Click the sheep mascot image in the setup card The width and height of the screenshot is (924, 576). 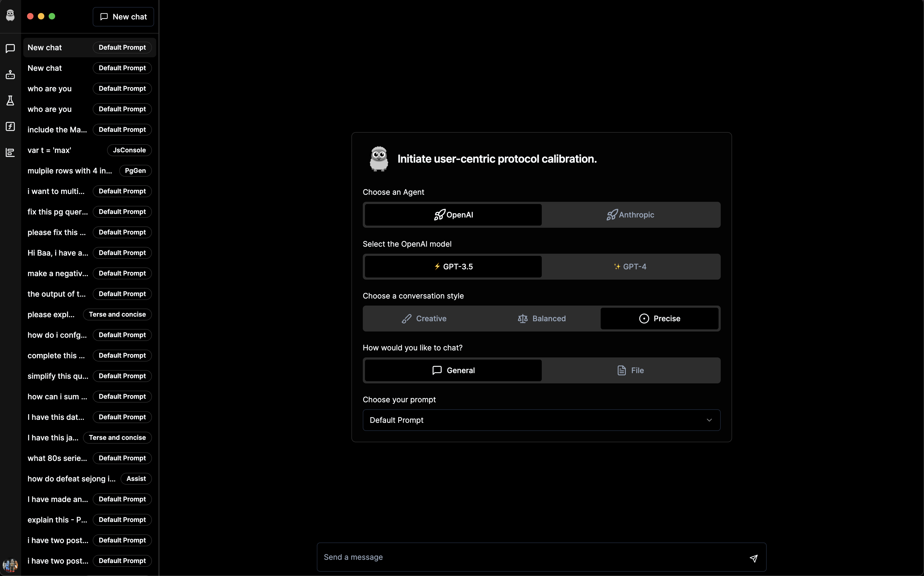coord(379,159)
